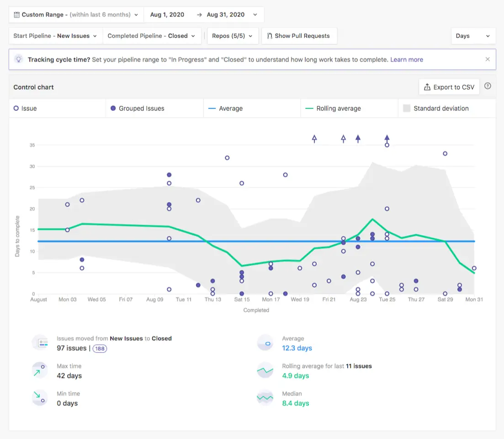Click the 12.3 days average value

click(x=297, y=348)
